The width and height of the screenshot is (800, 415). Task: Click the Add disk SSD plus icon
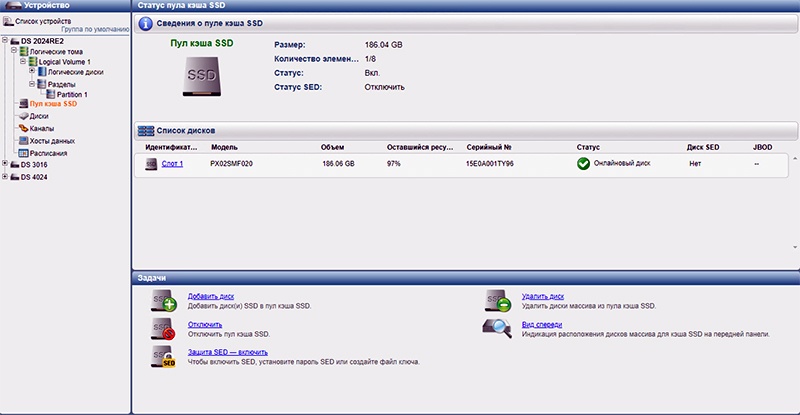point(164,301)
